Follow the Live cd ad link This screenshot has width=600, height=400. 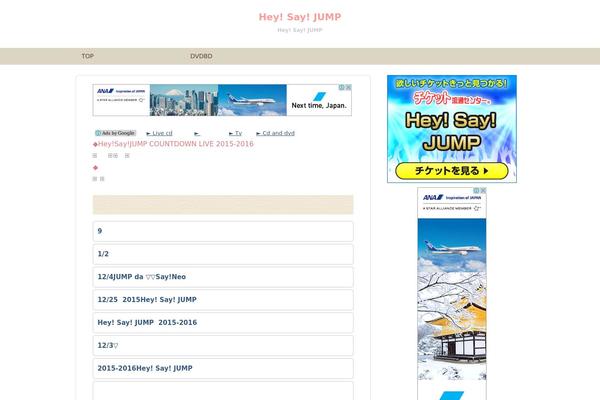coord(159,133)
